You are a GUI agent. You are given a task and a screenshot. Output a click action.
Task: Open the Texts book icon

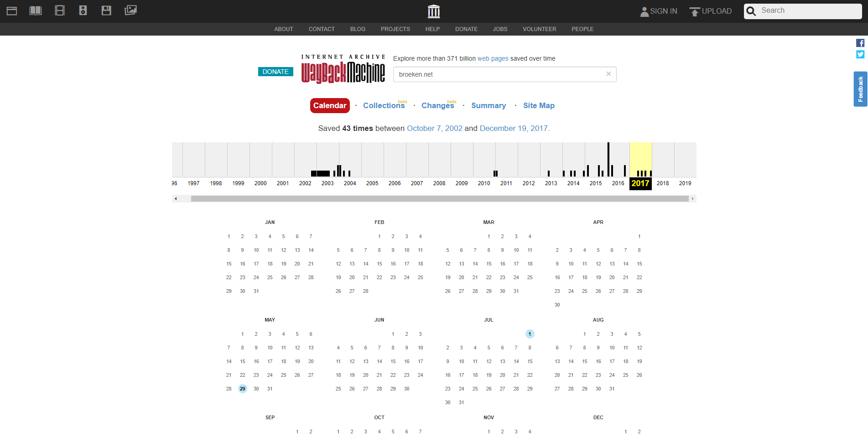point(36,10)
